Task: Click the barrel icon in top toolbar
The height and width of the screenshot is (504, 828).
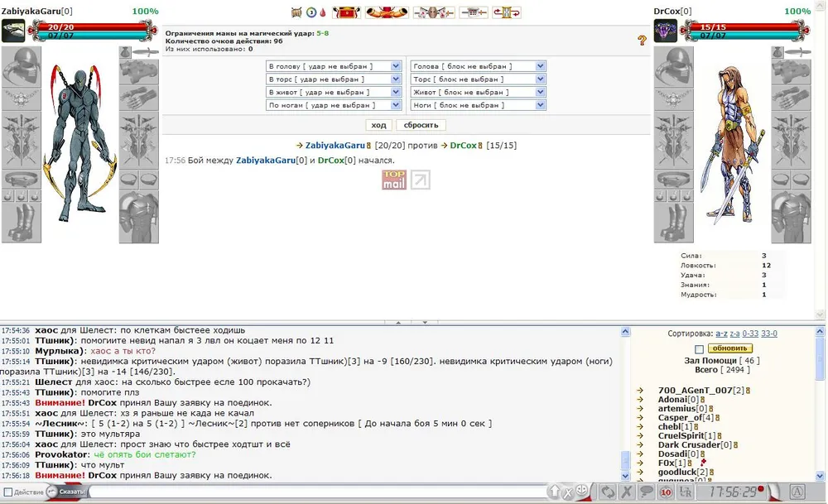Action: click(x=296, y=12)
